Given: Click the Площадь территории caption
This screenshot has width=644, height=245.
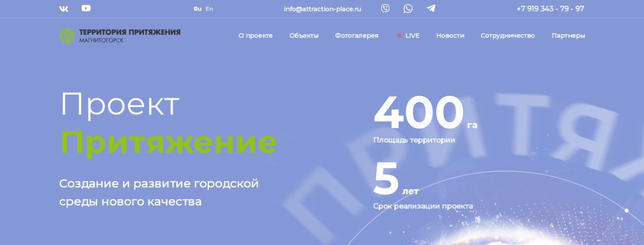Looking at the screenshot, I should pos(414,140).
